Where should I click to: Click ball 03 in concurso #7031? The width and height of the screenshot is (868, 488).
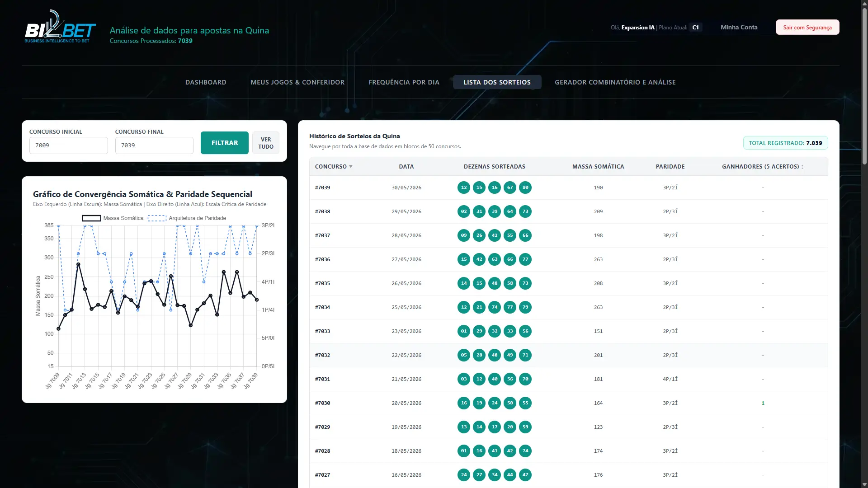(x=464, y=379)
